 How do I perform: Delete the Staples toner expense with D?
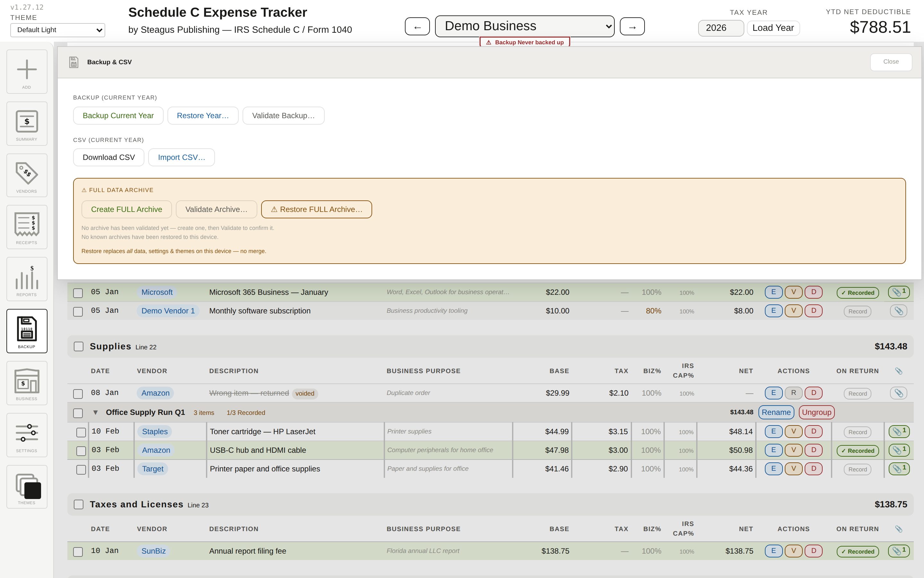pyautogui.click(x=814, y=432)
